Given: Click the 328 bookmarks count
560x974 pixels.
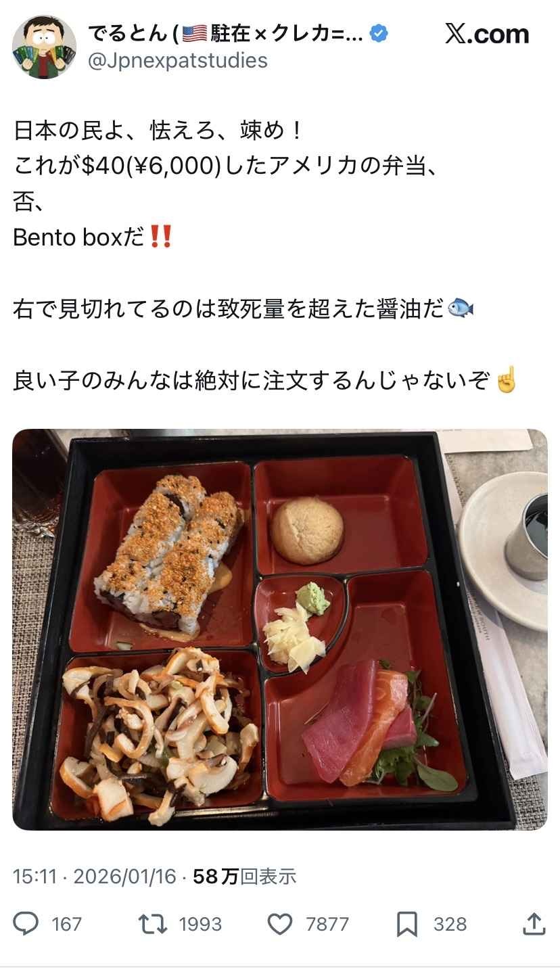Looking at the screenshot, I should [450, 924].
